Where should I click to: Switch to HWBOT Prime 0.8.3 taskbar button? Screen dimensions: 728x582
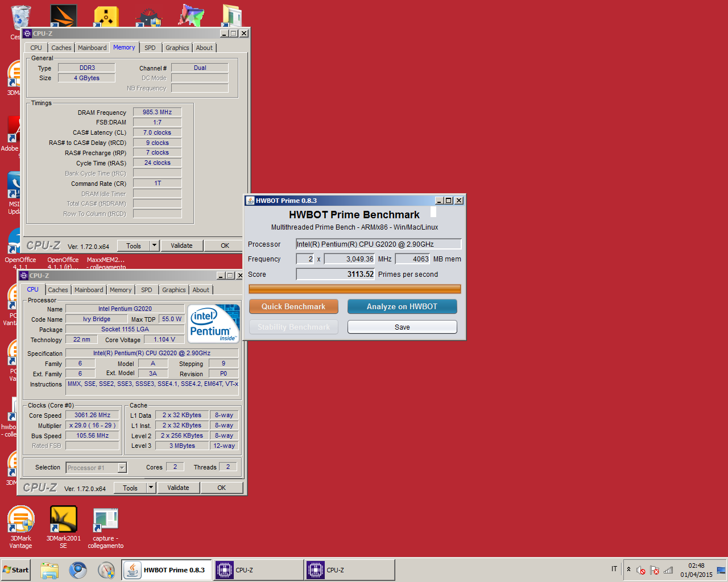(x=167, y=570)
